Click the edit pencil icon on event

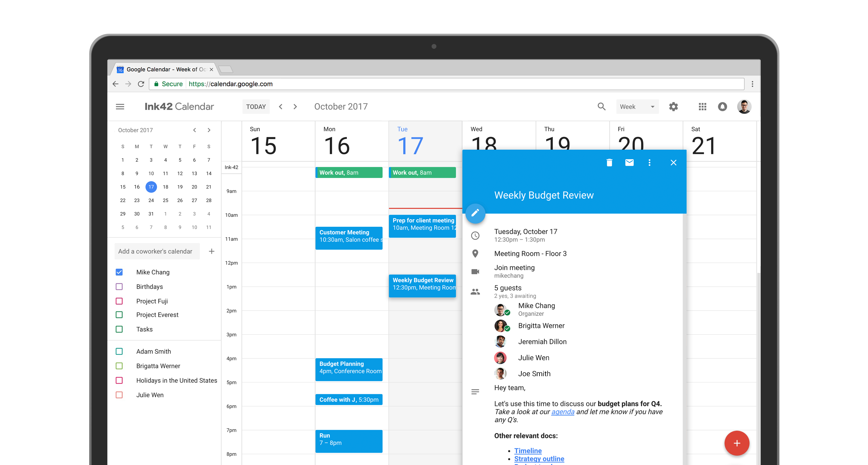pos(475,213)
